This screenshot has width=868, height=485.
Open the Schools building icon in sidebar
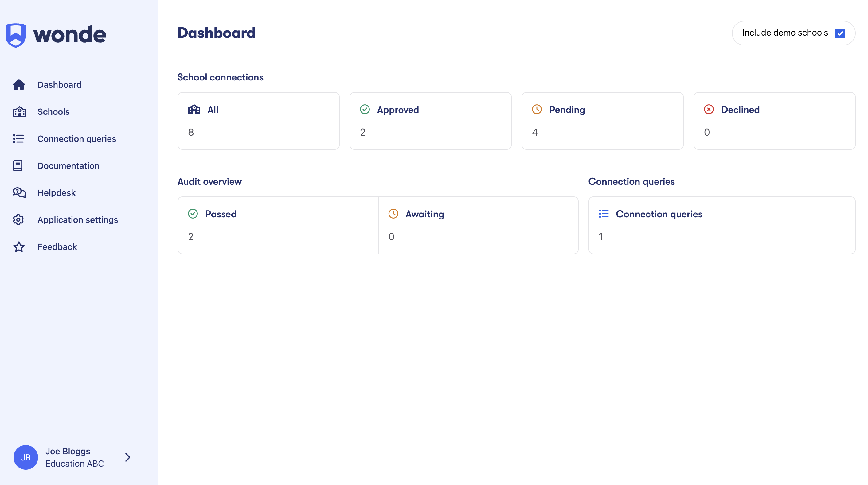point(19,112)
